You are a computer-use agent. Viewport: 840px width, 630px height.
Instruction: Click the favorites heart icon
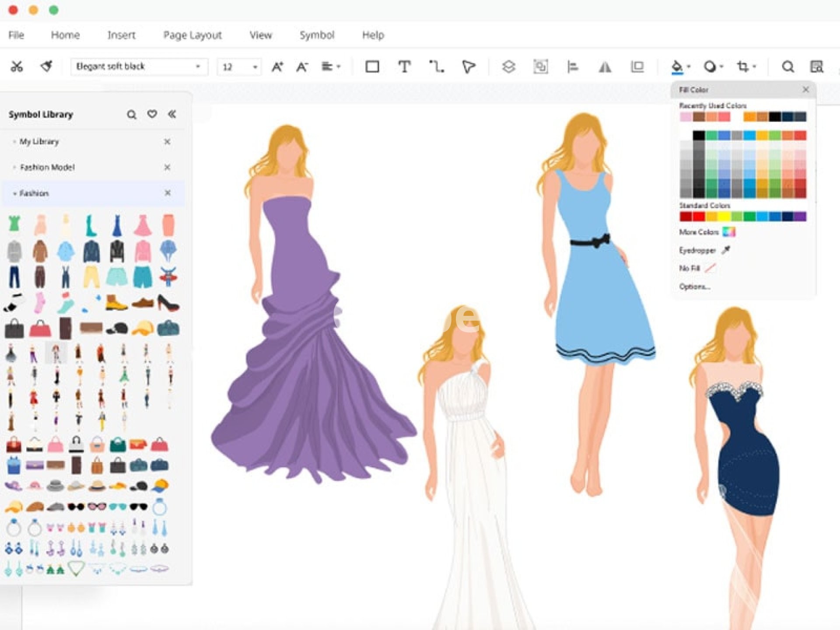[152, 114]
